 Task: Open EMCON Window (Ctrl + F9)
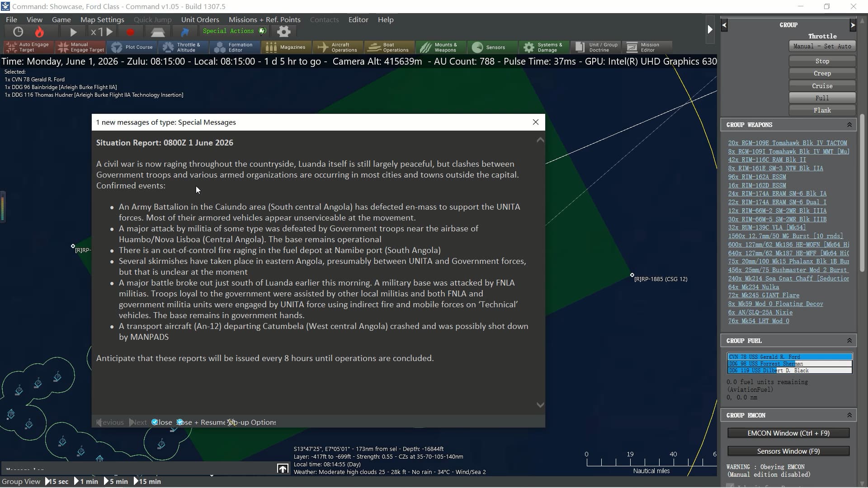pyautogui.click(x=788, y=433)
